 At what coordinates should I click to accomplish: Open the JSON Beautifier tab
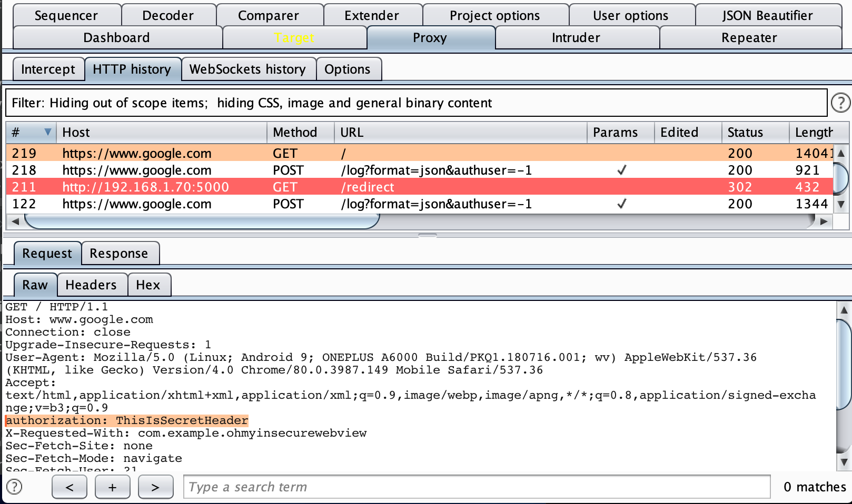(x=768, y=15)
